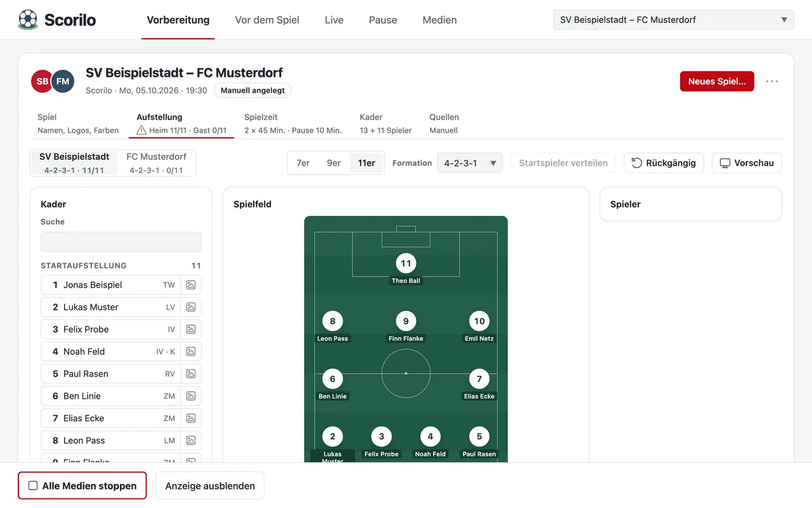Open the Spielzeit section tab

[x=293, y=124]
